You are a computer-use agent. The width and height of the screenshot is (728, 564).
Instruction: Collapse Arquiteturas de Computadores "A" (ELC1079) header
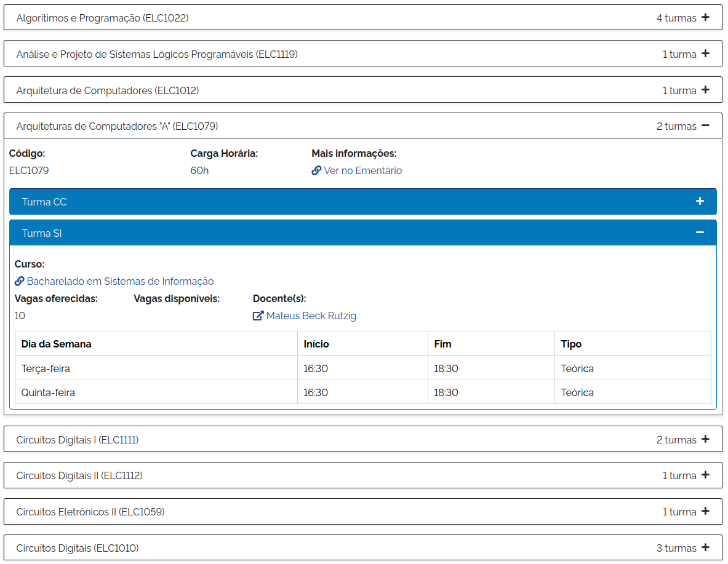point(117,126)
